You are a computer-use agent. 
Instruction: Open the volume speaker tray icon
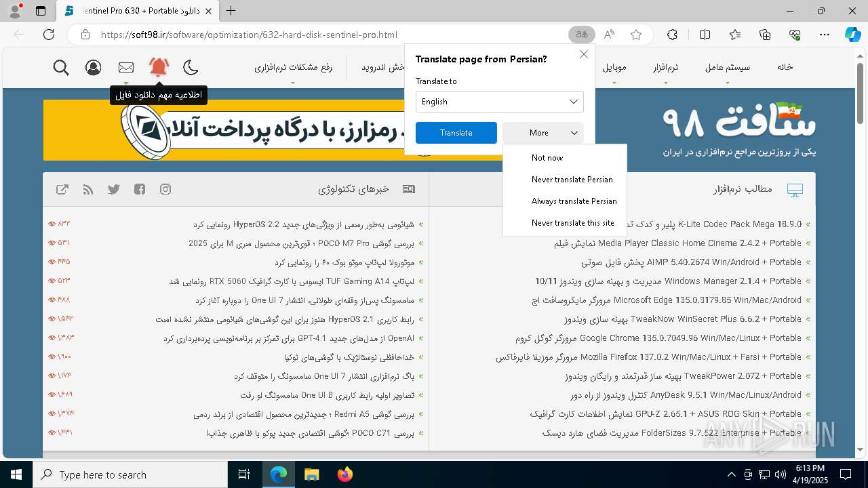click(781, 474)
